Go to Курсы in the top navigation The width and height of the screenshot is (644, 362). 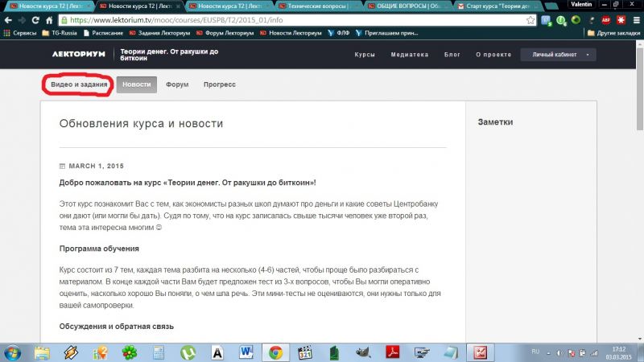[365, 55]
